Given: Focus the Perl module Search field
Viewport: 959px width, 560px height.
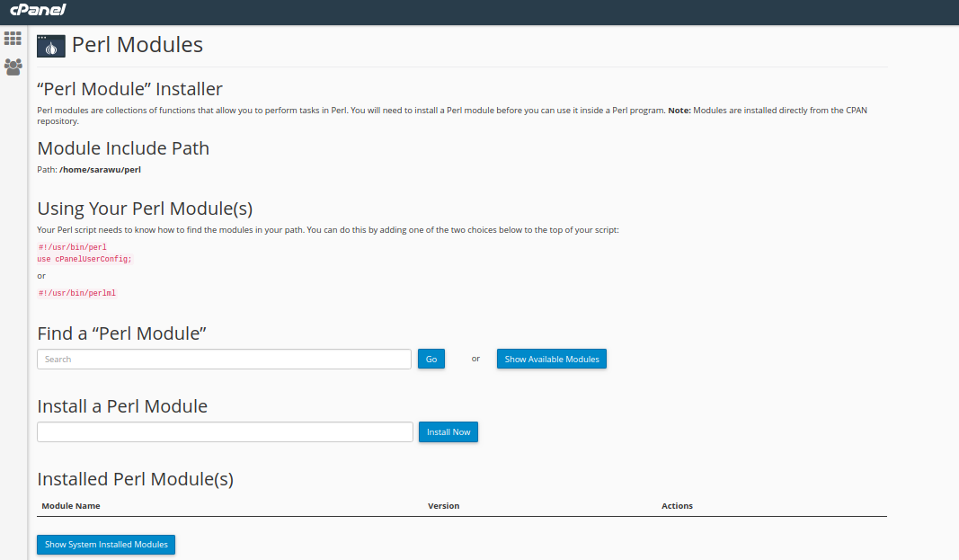Looking at the screenshot, I should point(224,360).
